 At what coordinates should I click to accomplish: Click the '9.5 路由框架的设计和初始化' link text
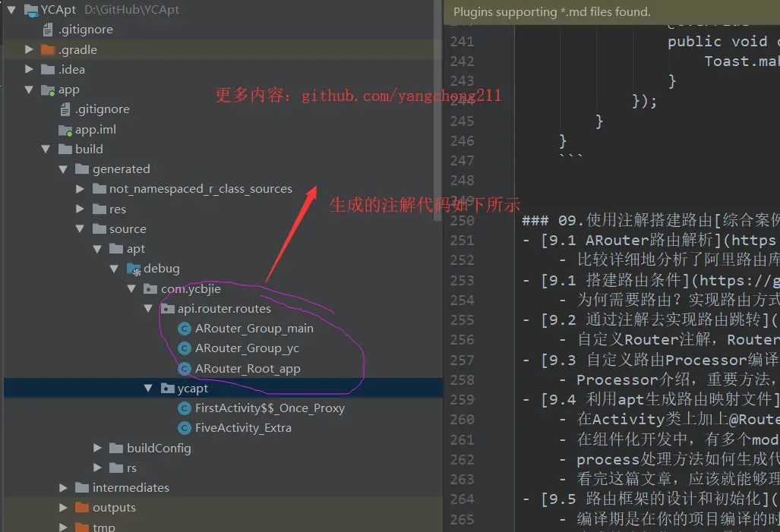[x=656, y=499]
